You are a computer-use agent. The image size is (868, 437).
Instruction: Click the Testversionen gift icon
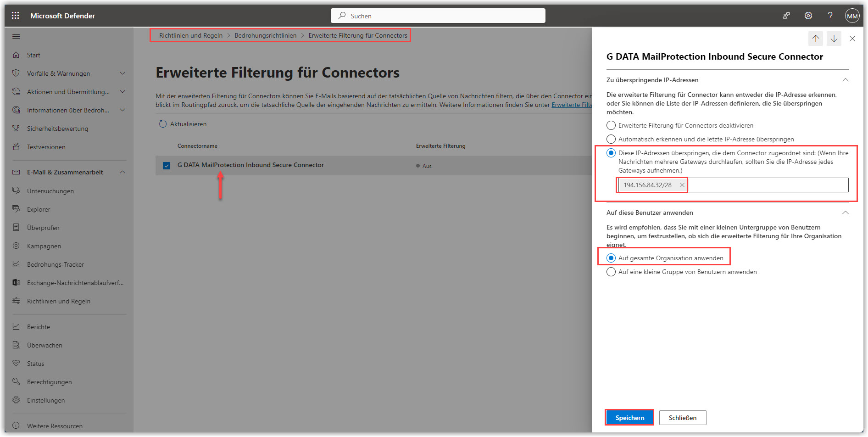point(16,147)
